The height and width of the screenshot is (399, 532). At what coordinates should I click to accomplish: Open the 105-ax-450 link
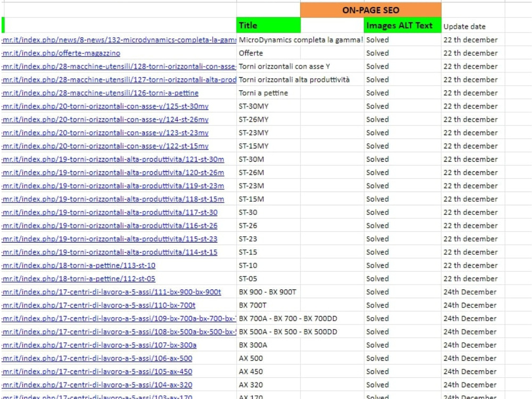point(97,371)
